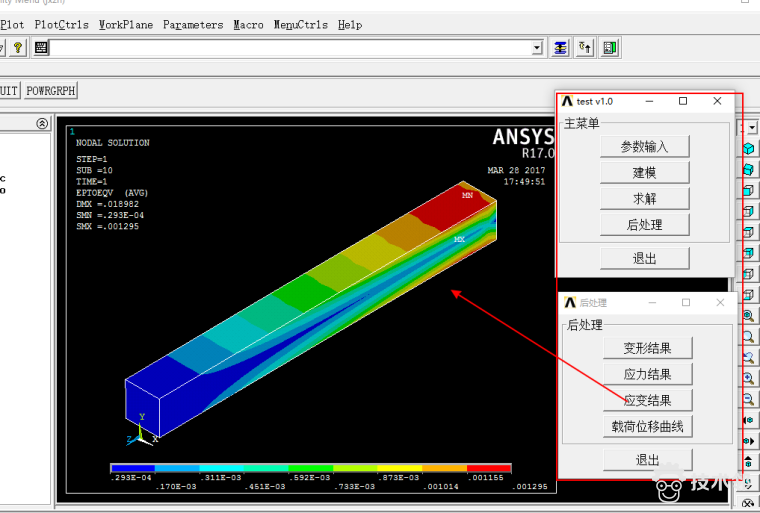Image resolution: width=760 pixels, height=513 pixels.
Task: Click the Zoom Out minus magnifier
Action: (x=748, y=399)
